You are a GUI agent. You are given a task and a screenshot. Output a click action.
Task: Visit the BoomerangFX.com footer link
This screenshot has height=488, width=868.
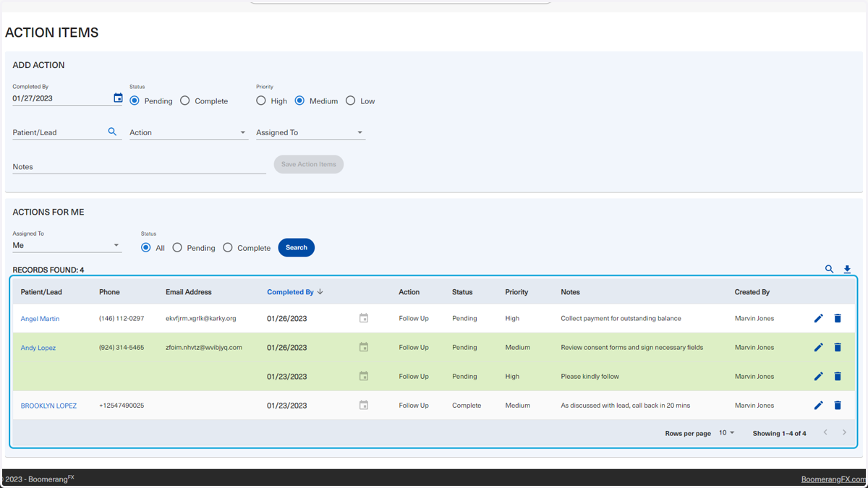point(833,479)
